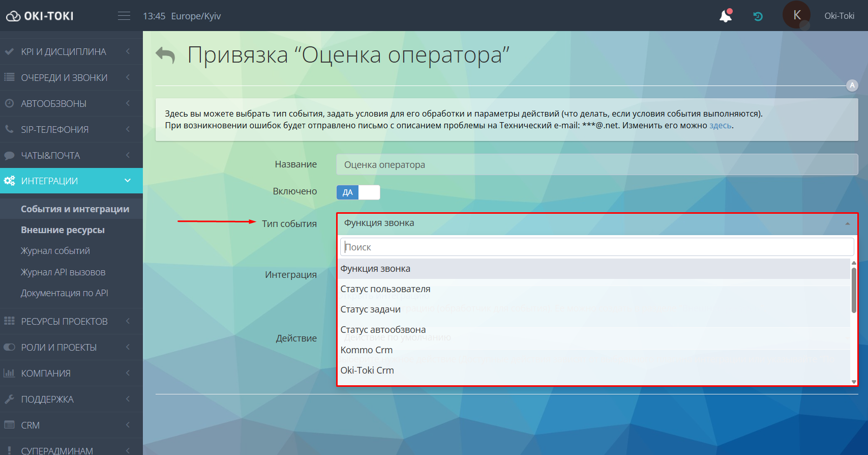The height and width of the screenshot is (455, 868).
Task: Choose Kommo Crm event type option
Action: pos(366,350)
